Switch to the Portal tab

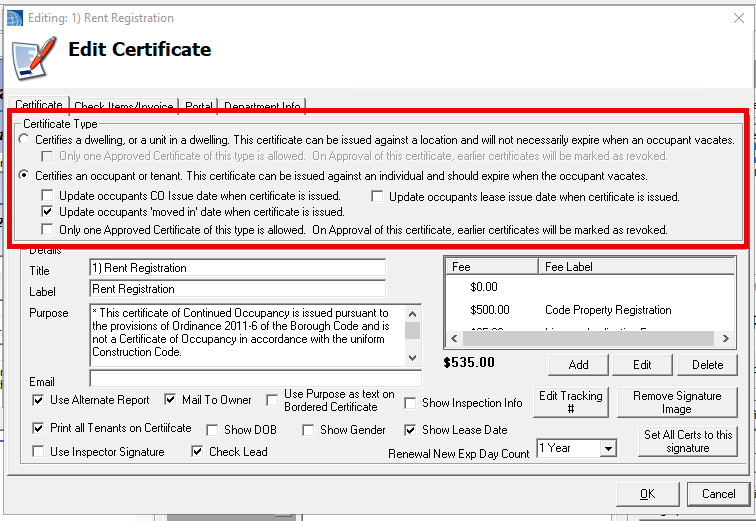198,106
